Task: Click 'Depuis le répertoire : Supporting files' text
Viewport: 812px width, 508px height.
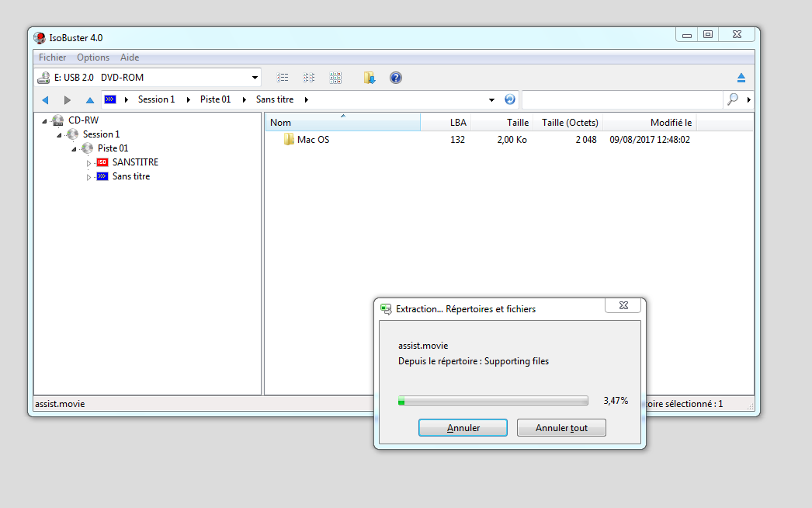Action: tap(474, 361)
